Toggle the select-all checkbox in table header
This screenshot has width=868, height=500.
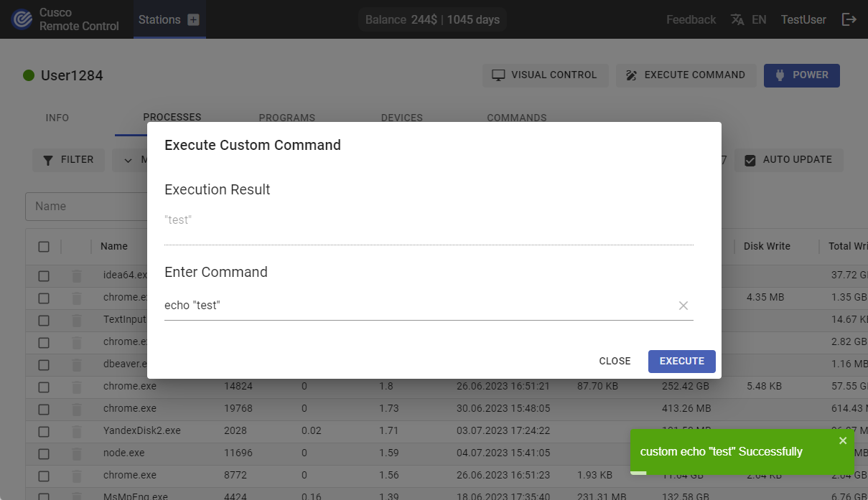click(44, 247)
